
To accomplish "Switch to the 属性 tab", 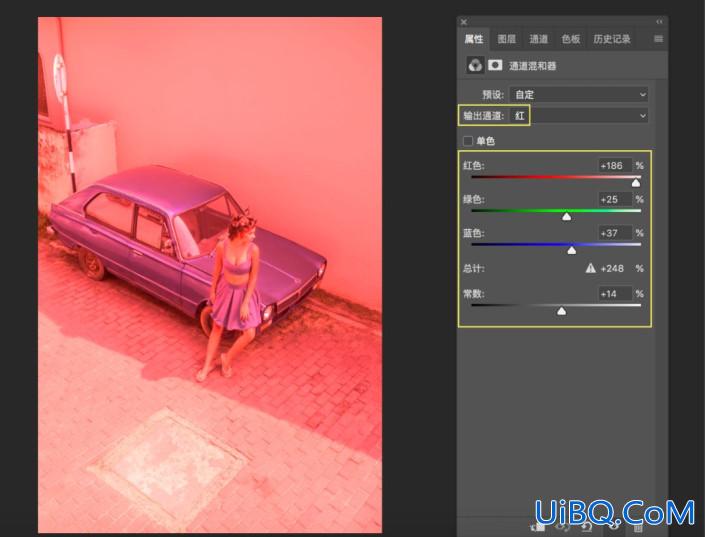I will pos(474,39).
